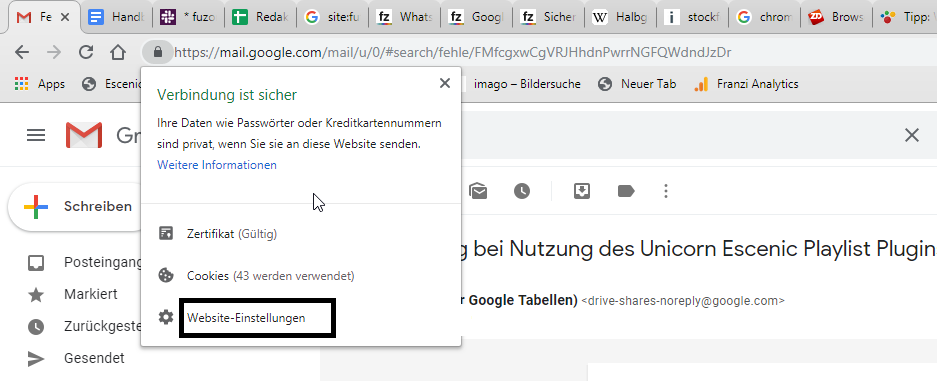This screenshot has height=381, width=937.
Task: Open more options three-dot menu
Action: point(666,191)
